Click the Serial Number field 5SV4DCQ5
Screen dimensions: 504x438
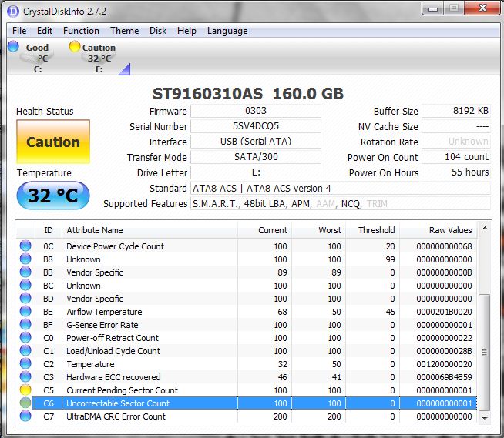tap(256, 126)
